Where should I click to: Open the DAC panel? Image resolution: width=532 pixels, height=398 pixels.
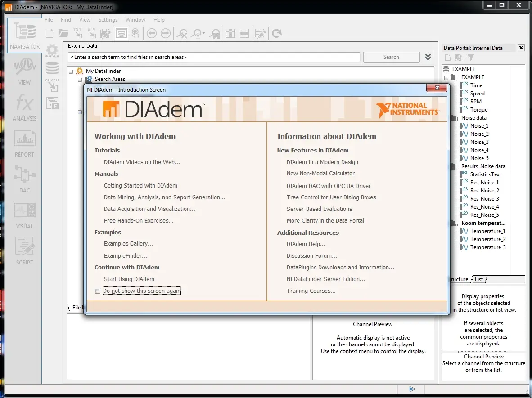click(24, 179)
